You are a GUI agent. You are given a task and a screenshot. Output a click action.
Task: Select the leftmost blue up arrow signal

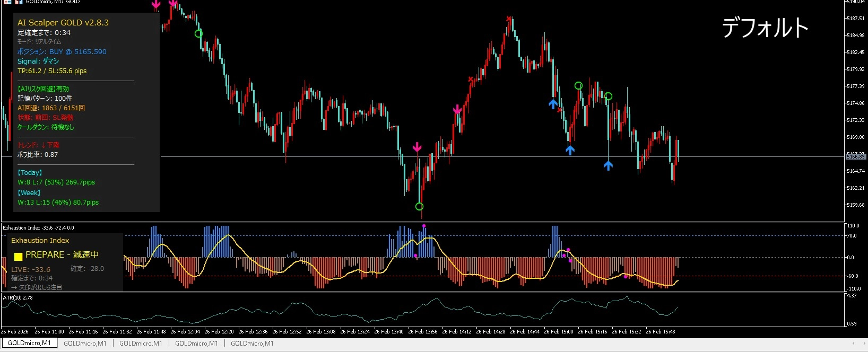click(x=553, y=103)
